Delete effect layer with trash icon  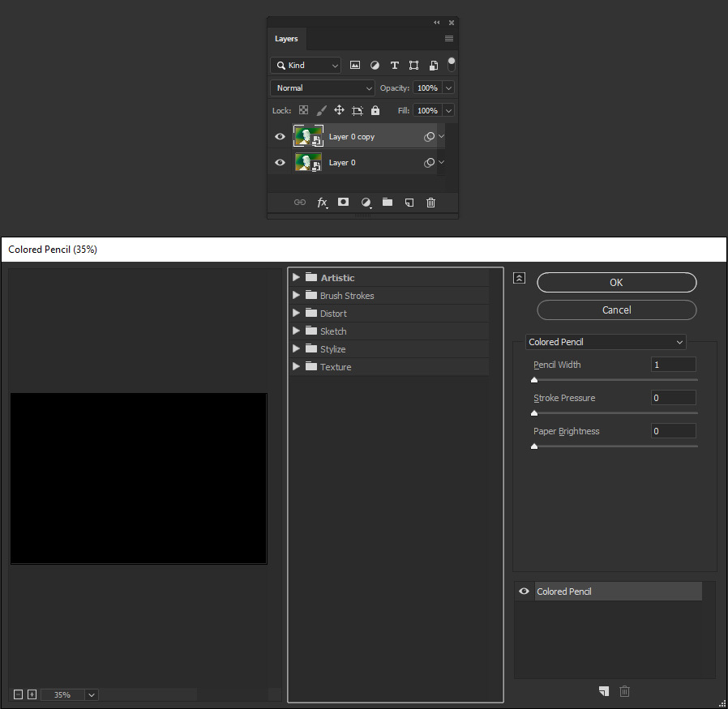coord(624,691)
